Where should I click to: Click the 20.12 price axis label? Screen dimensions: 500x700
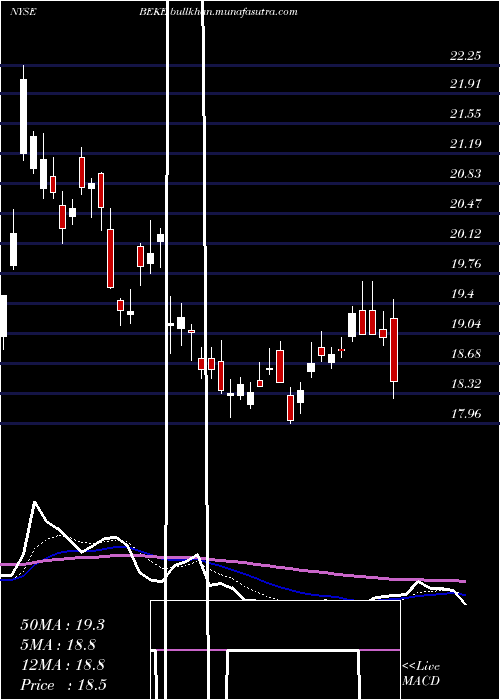[465, 234]
